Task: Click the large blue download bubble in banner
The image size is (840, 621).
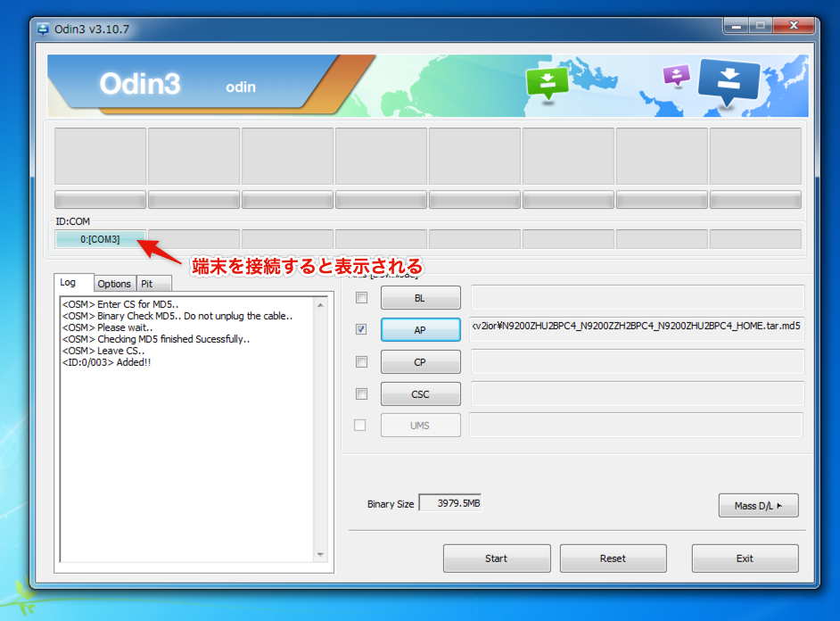Action: point(729,82)
